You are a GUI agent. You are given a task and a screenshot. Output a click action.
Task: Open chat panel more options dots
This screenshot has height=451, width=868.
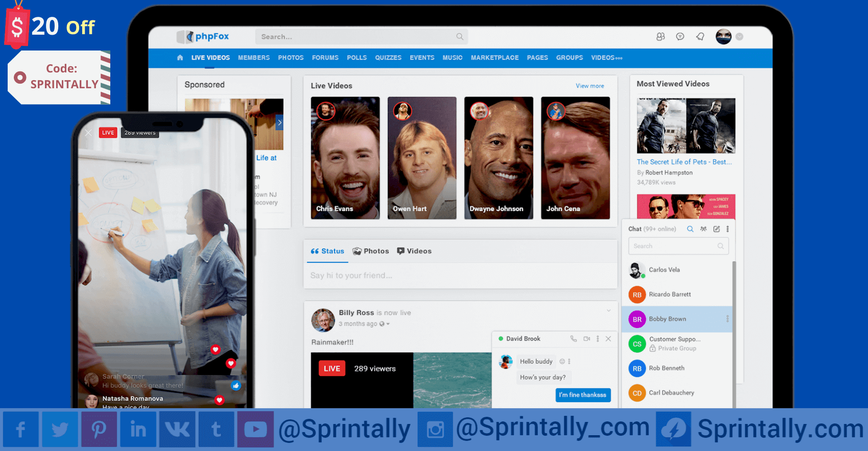pyautogui.click(x=728, y=229)
